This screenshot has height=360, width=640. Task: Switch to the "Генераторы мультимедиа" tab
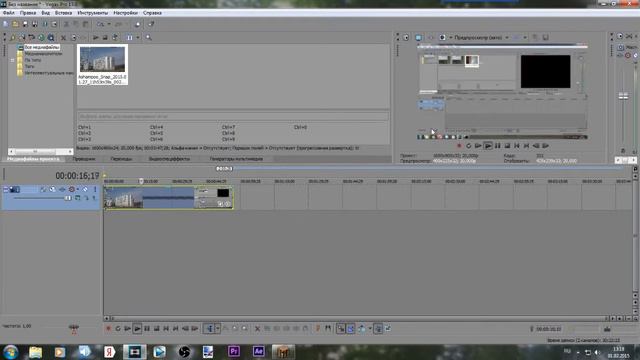click(236, 159)
